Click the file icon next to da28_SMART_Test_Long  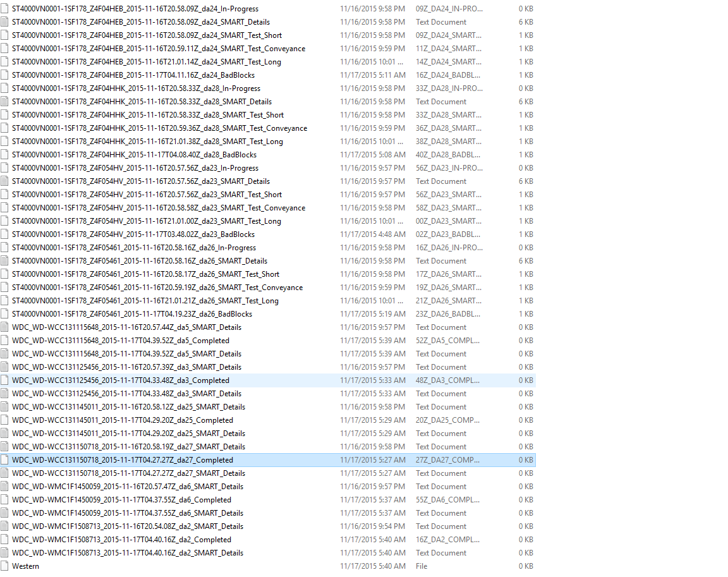[4, 141]
